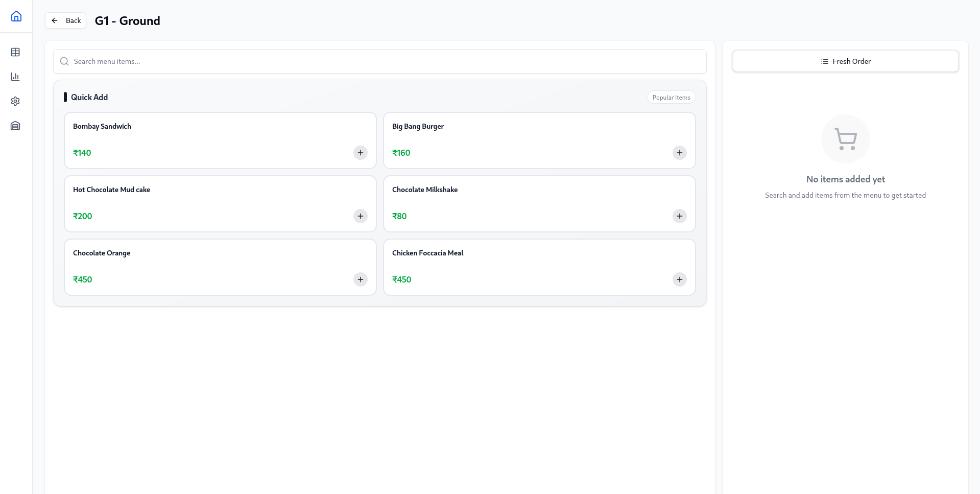Select the Big Bang Burger item name
This screenshot has width=980, height=494.
tap(418, 126)
